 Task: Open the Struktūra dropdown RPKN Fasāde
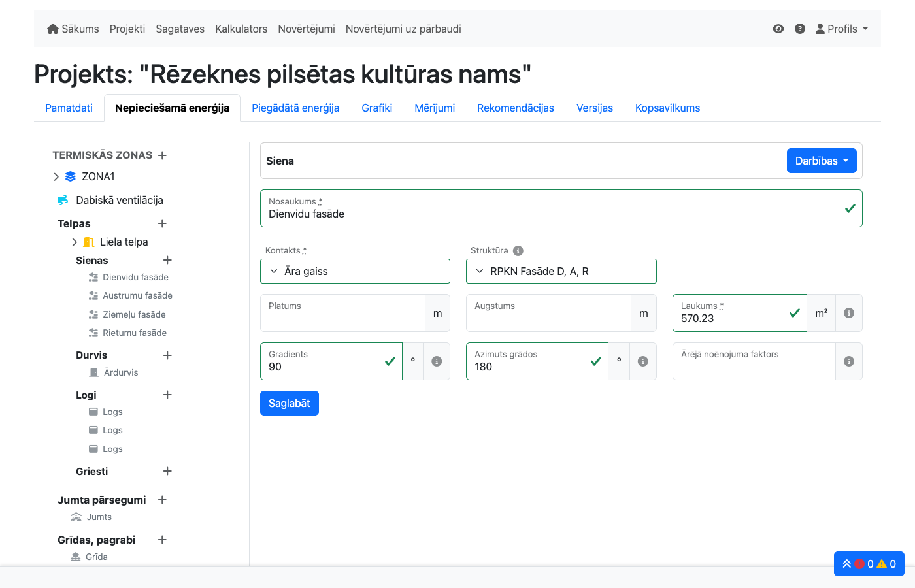561,271
